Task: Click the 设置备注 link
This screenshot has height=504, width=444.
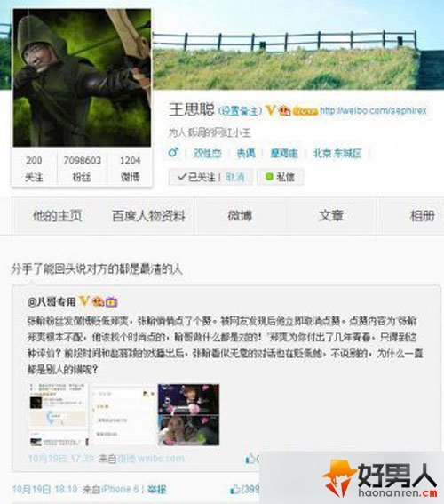Action: (240, 111)
